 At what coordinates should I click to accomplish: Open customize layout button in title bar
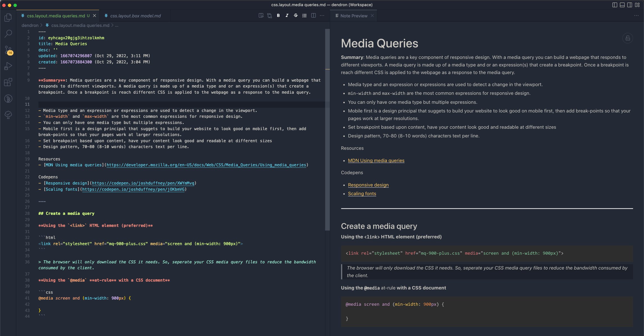pos(637,5)
